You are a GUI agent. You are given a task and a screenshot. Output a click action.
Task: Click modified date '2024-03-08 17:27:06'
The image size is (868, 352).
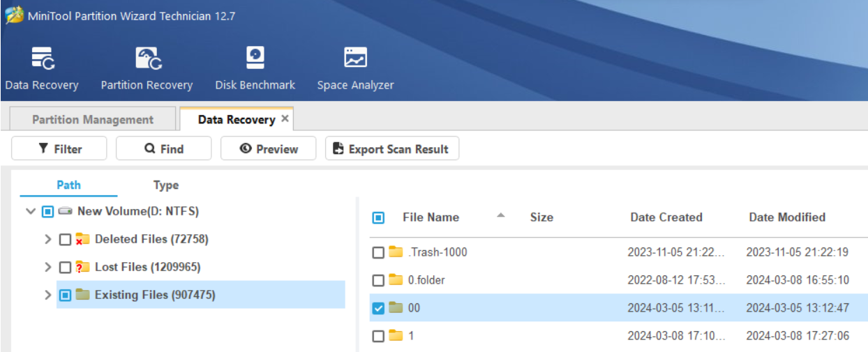[x=798, y=336]
